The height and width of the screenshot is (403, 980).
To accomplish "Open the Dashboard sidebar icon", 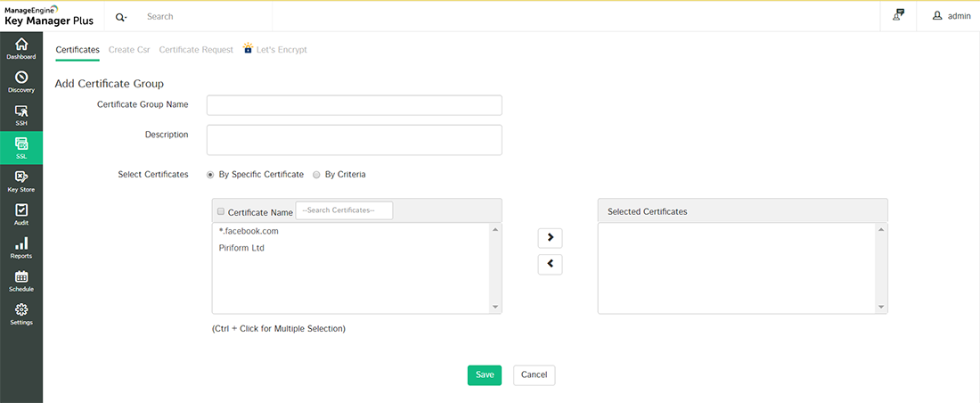I will 21,48.
